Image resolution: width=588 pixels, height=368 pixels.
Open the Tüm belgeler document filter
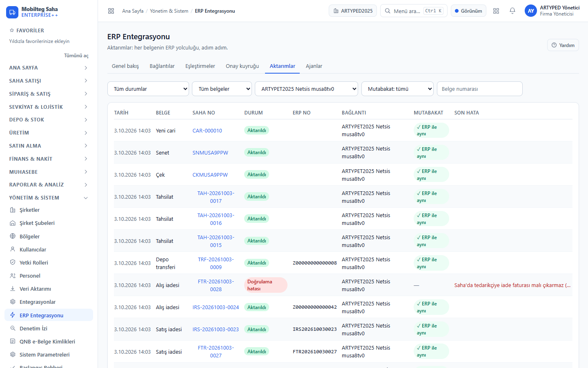(x=222, y=89)
